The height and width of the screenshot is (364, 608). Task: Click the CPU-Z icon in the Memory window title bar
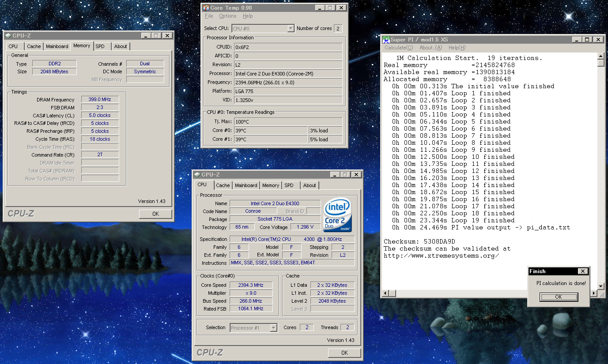coord(8,36)
